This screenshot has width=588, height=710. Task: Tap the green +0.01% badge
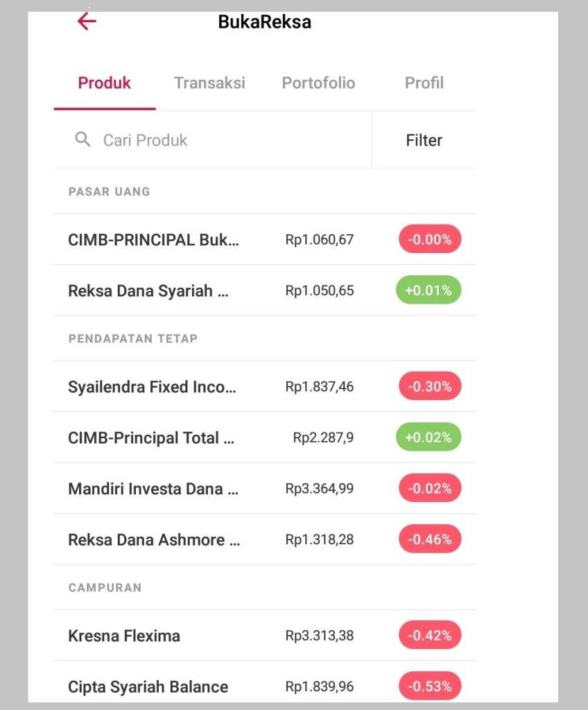click(429, 290)
